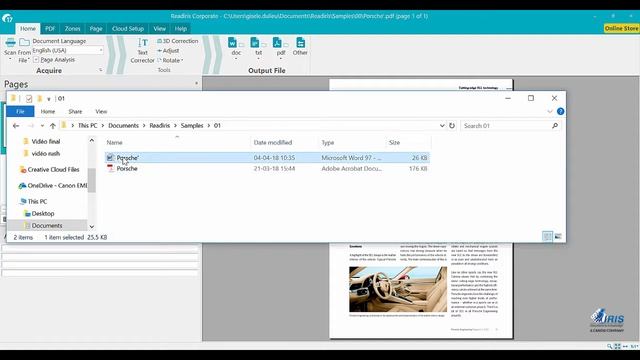Click the Scan icon in Readiris ribbon

point(10,42)
